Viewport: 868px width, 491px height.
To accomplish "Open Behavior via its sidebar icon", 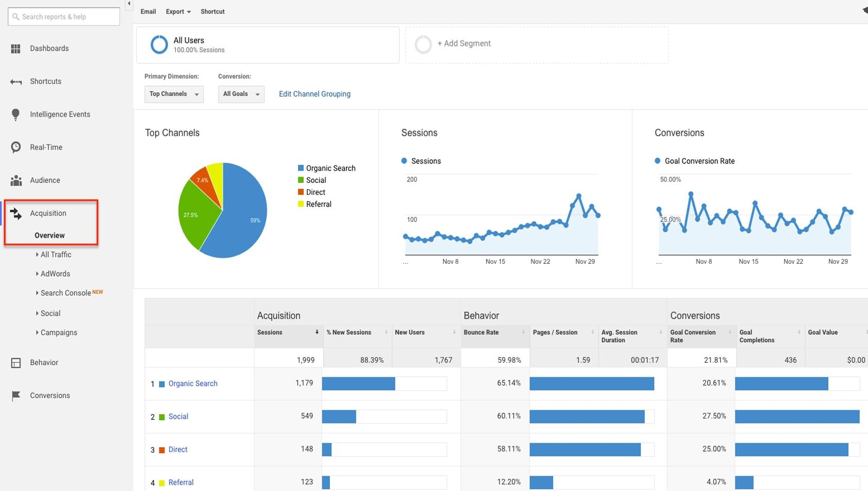I will (x=15, y=362).
